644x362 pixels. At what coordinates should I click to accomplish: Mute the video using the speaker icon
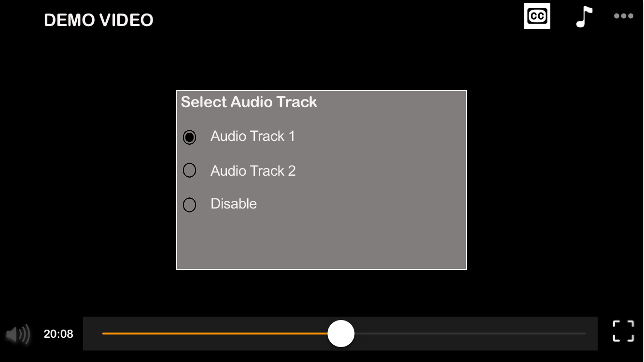[18, 334]
